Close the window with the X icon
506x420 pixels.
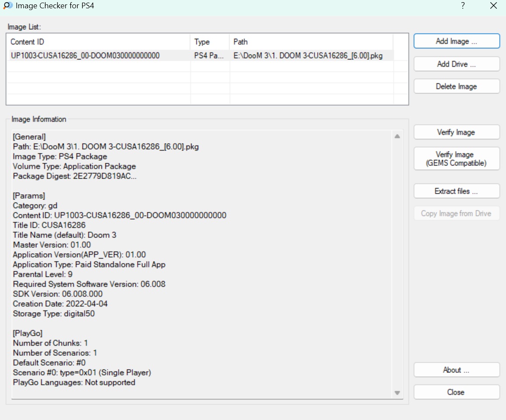493,6
